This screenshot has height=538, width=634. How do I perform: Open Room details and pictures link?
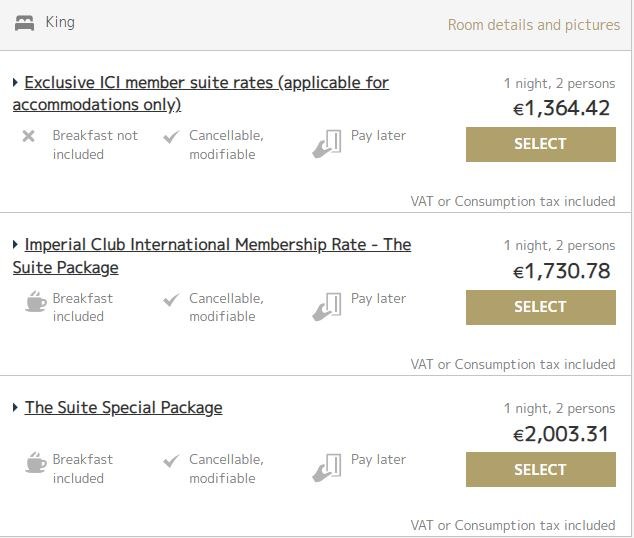coord(534,25)
